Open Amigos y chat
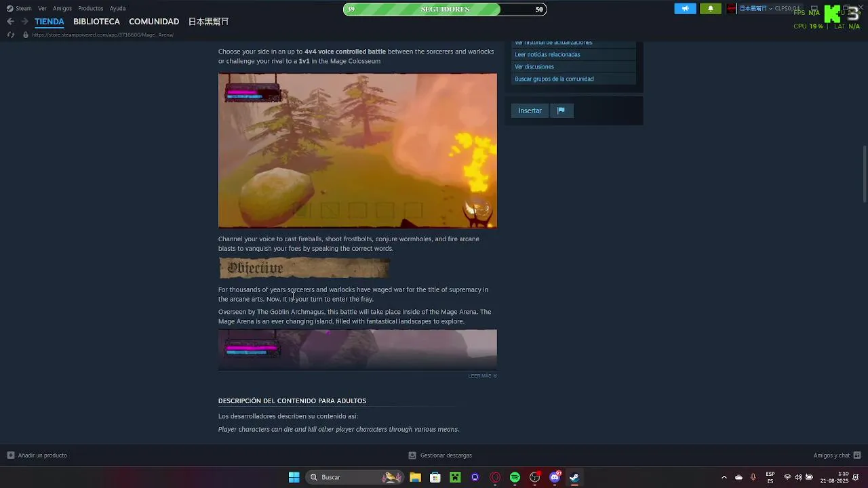The height and width of the screenshot is (488, 868). pos(837,455)
